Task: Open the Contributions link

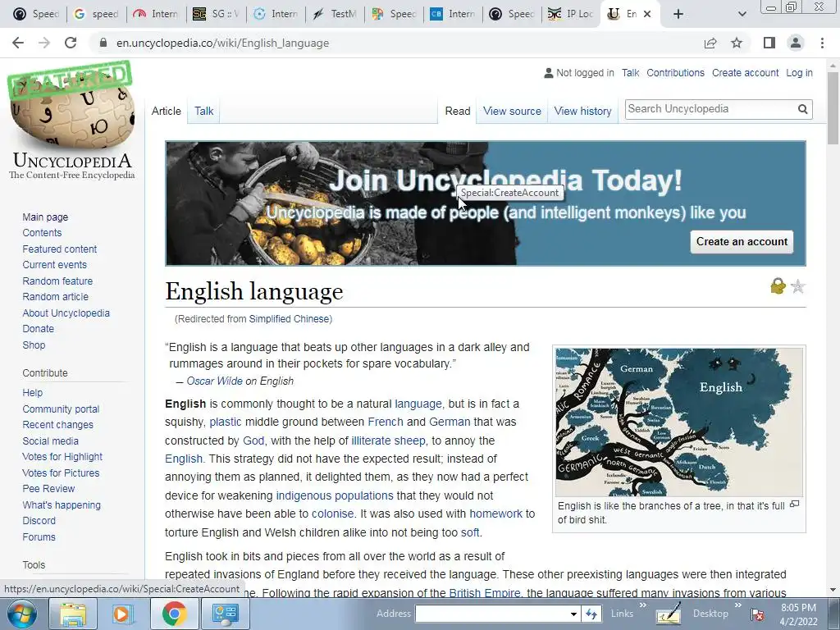Action: [x=676, y=73]
